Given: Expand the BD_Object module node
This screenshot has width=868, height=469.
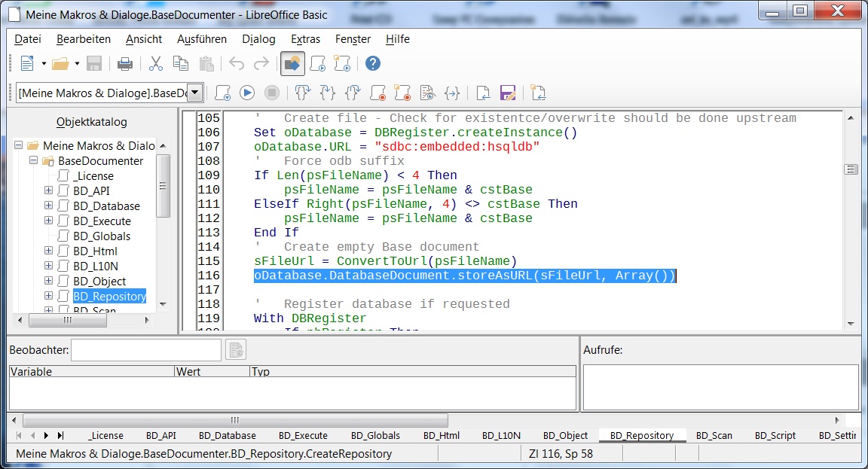Looking at the screenshot, I should pos(49,280).
